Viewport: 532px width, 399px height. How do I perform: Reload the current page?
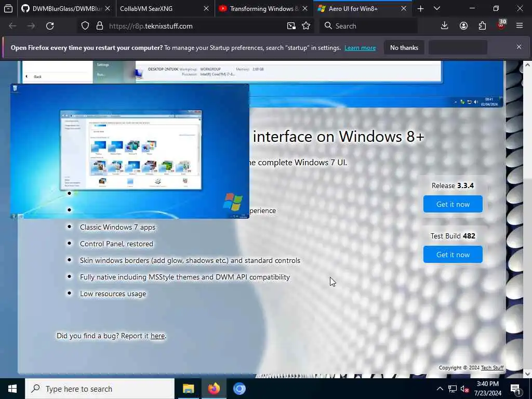(50, 26)
